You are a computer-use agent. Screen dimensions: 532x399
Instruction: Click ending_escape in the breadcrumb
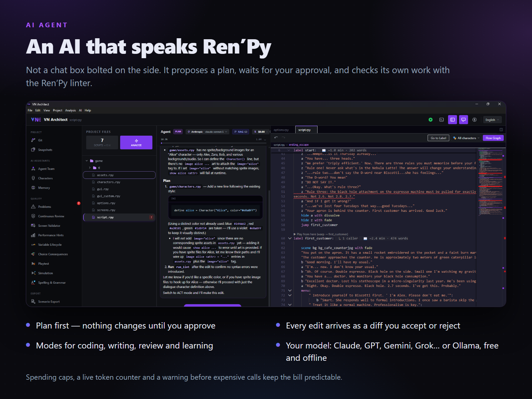tap(299, 145)
